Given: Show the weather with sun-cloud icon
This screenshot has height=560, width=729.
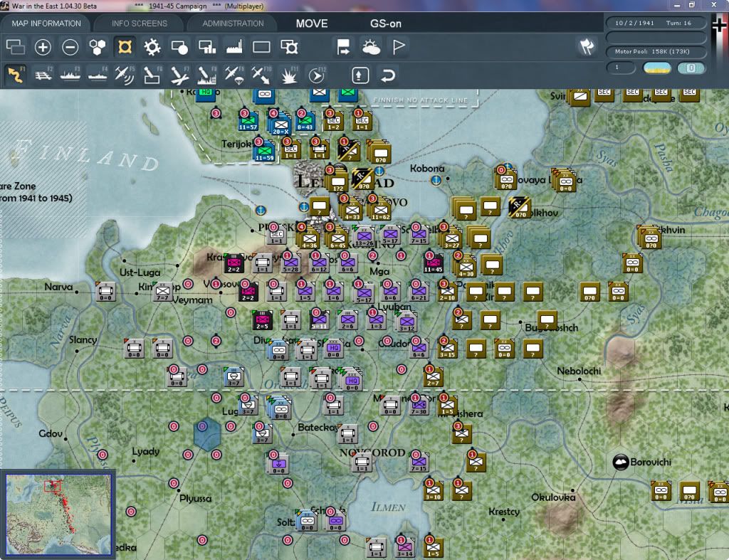Looking at the screenshot, I should coord(371,47).
